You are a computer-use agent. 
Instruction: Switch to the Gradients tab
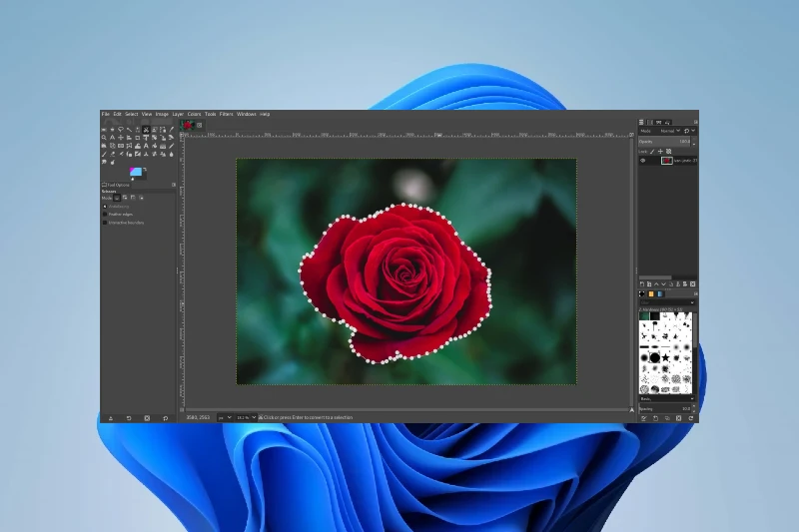tap(660, 293)
